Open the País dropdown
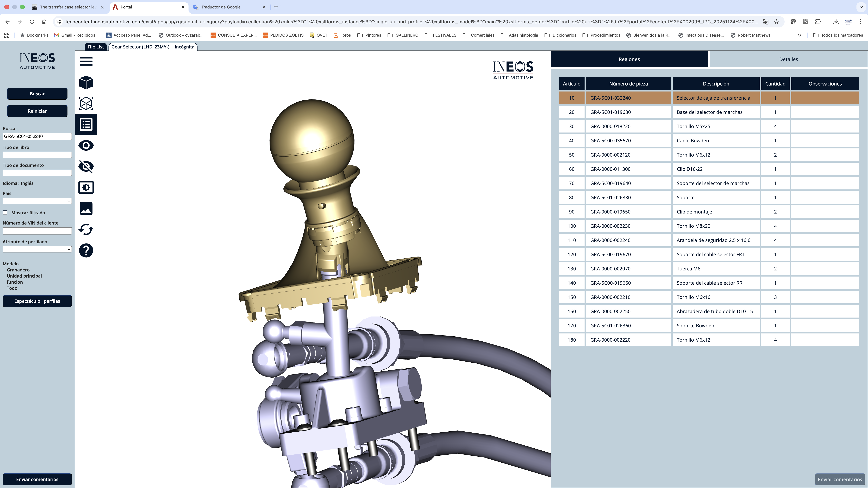 [37, 201]
